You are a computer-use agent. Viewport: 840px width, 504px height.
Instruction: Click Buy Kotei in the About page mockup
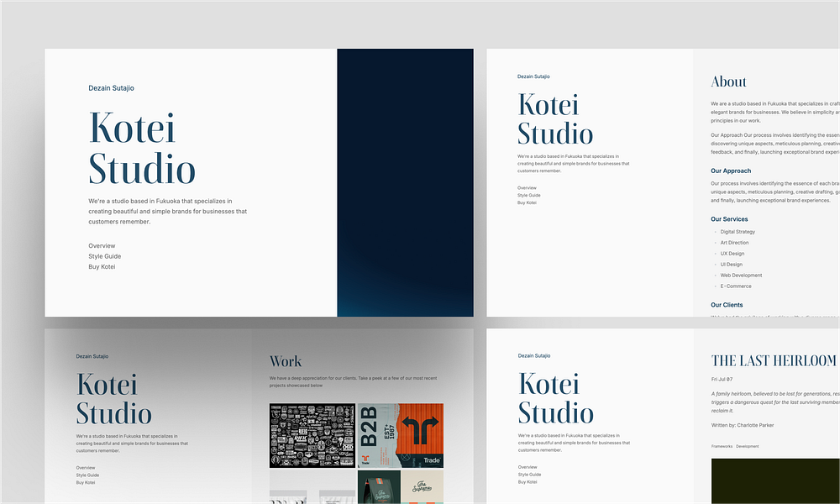(527, 202)
